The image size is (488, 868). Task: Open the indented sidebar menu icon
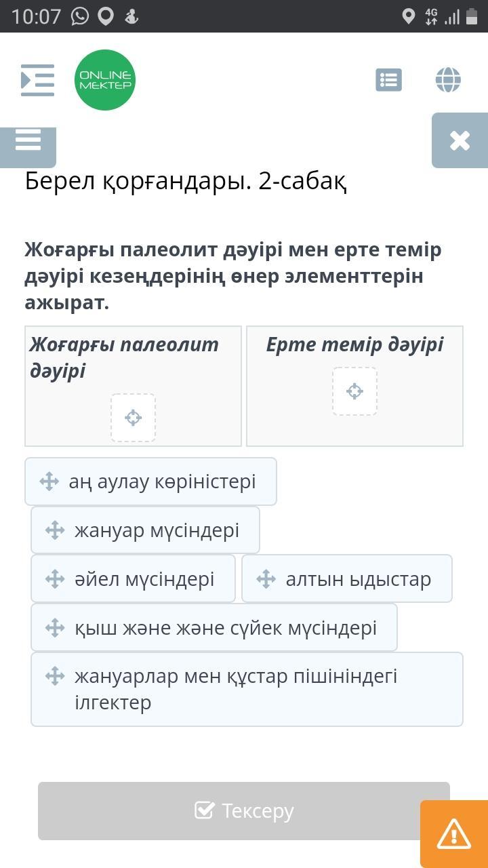tap(37, 80)
